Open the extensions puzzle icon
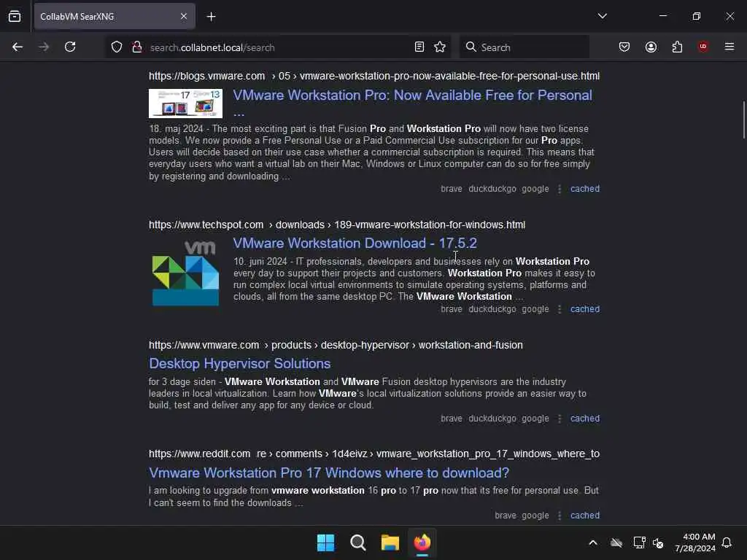 [x=677, y=47]
